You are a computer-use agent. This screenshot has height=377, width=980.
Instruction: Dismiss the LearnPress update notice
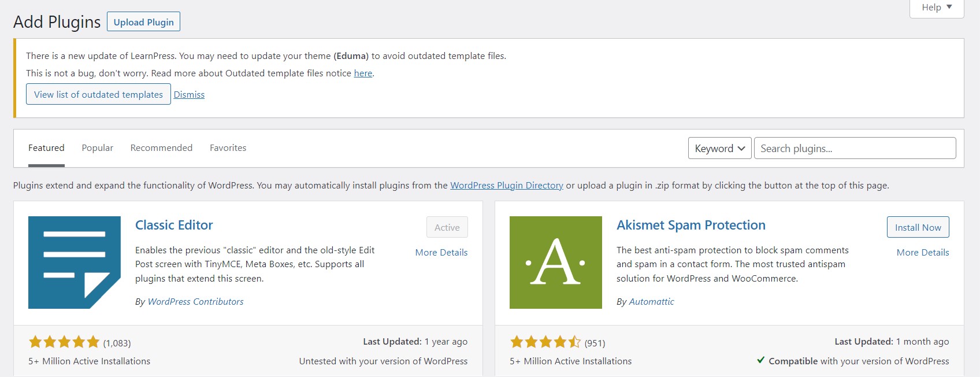[x=189, y=95]
